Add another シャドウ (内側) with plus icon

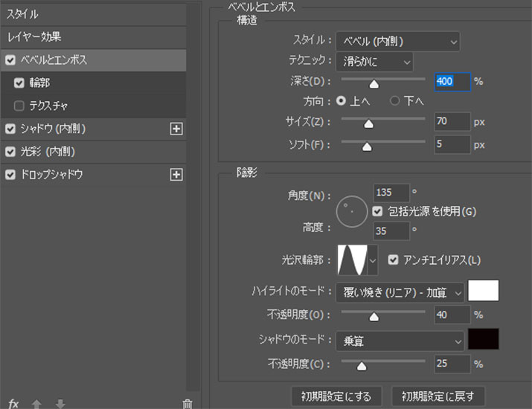click(x=176, y=129)
